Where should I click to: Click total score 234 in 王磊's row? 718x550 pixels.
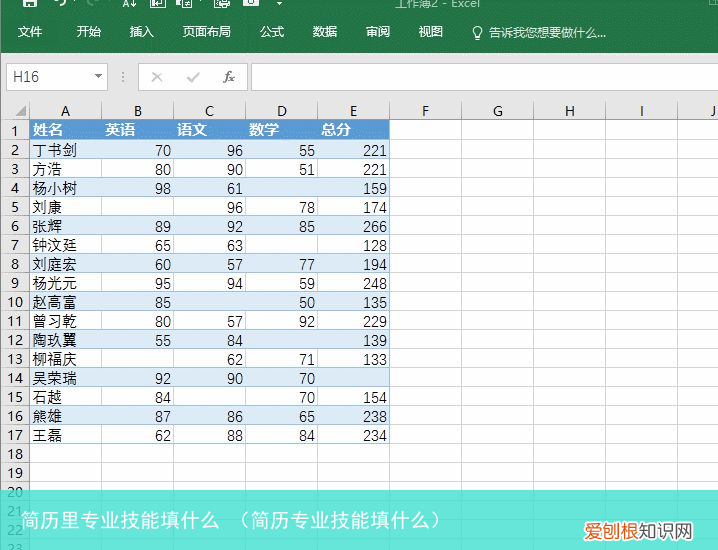pyautogui.click(x=353, y=435)
